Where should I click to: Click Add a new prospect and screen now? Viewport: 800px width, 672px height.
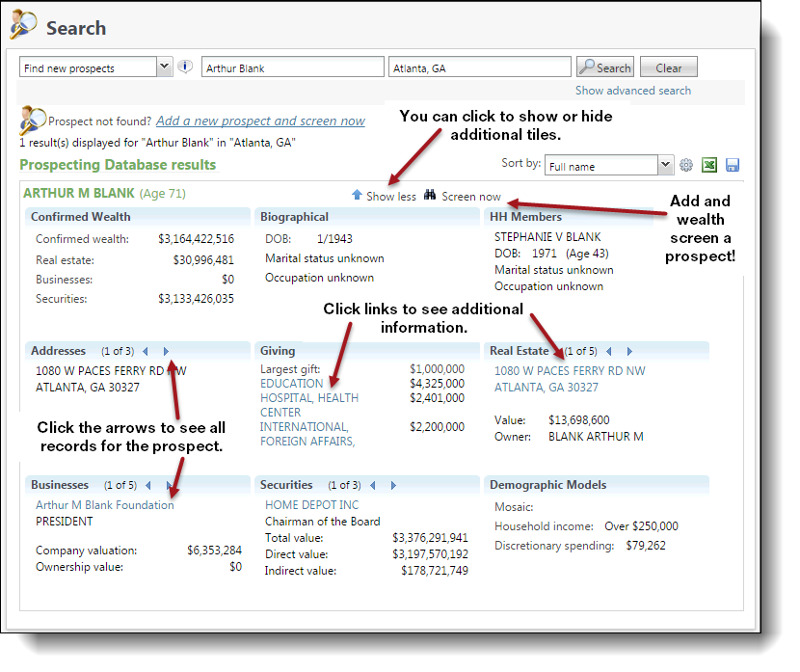point(260,121)
